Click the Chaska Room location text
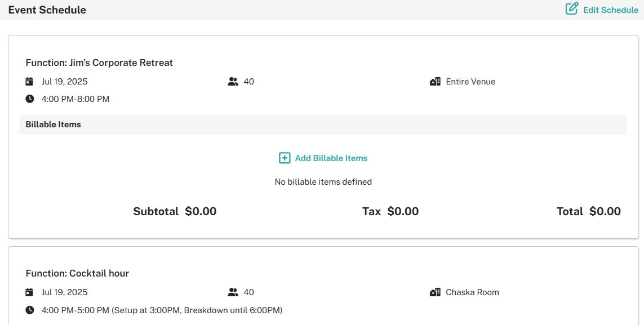Viewport: 644px width, 325px height. [472, 292]
